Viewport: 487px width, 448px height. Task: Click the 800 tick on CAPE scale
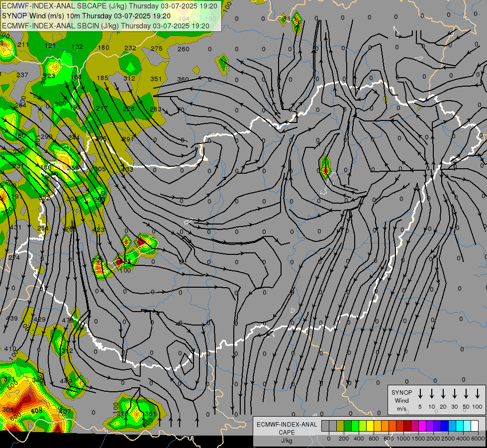point(389,439)
